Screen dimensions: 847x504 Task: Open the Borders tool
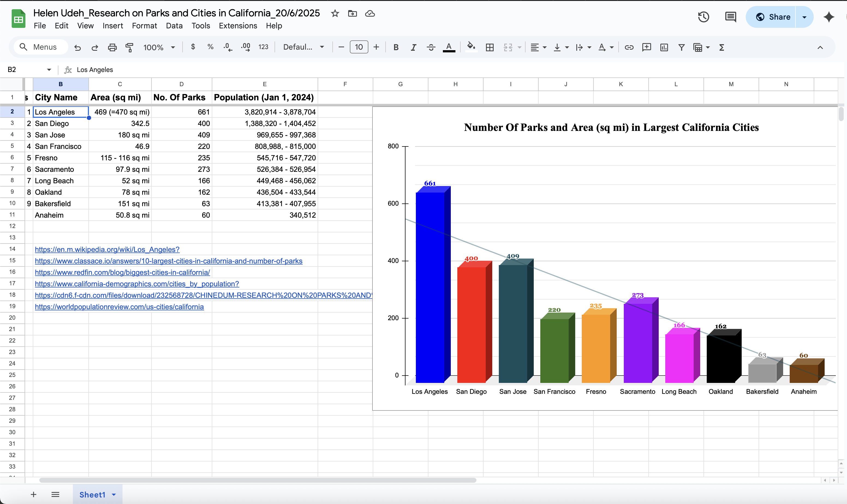click(490, 47)
